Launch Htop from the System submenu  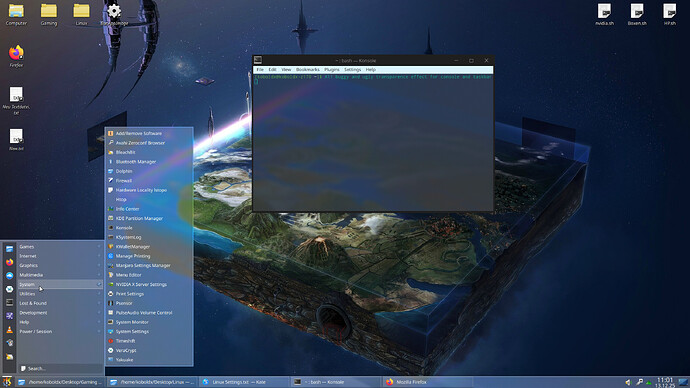coord(149,200)
